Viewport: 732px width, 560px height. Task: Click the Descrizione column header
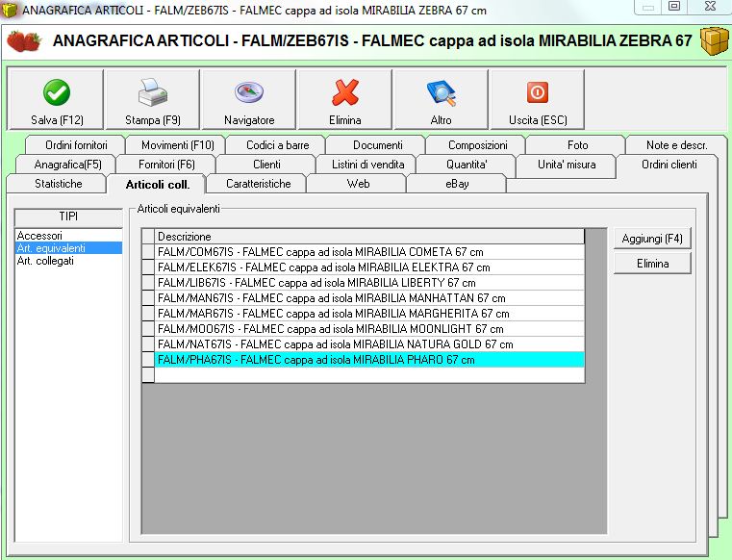coord(368,237)
